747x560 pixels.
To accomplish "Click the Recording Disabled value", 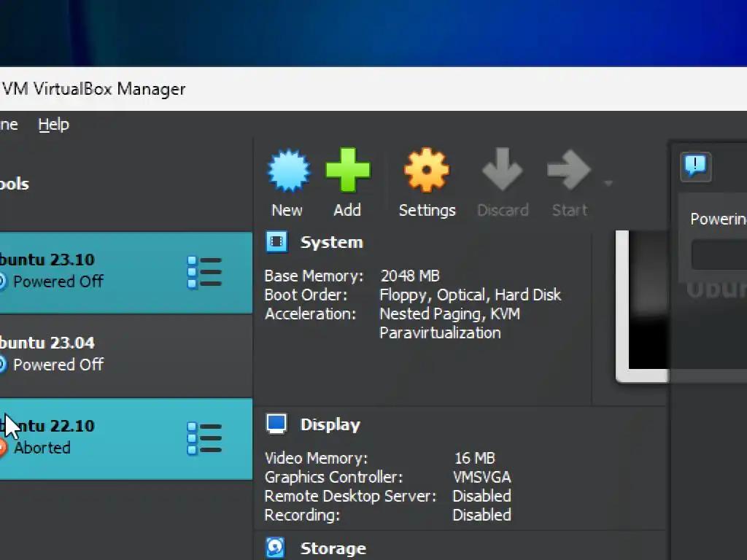I will 481,516.
